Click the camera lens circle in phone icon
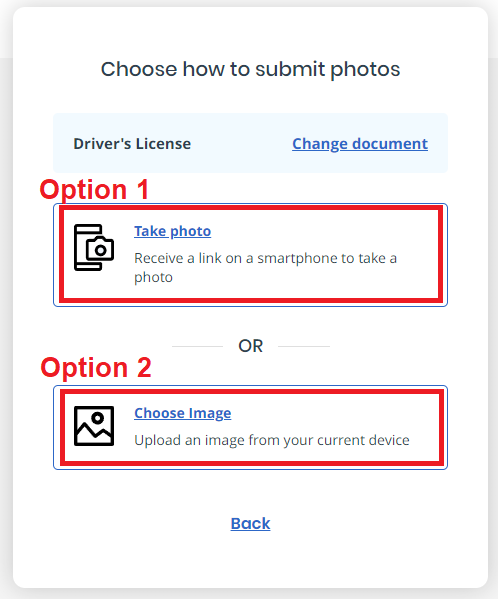 [x=100, y=250]
